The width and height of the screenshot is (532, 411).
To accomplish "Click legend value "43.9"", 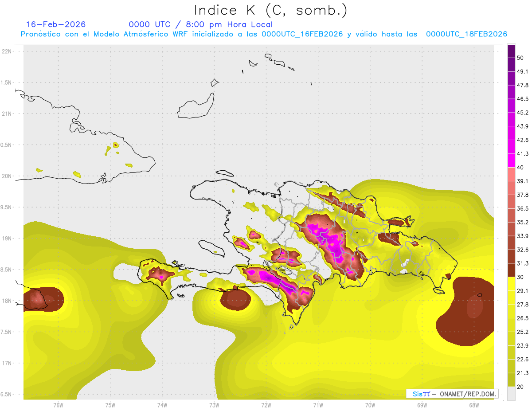I will [523, 126].
